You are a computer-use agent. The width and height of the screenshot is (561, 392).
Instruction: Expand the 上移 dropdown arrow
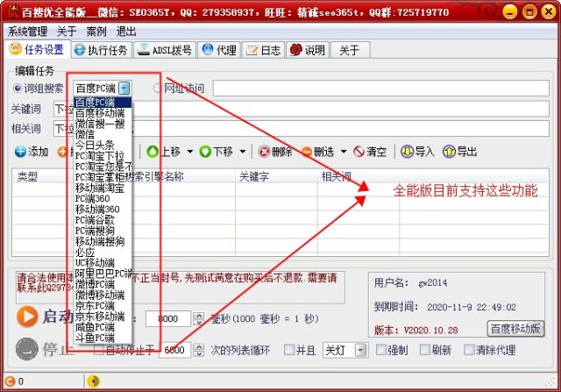pos(190,152)
